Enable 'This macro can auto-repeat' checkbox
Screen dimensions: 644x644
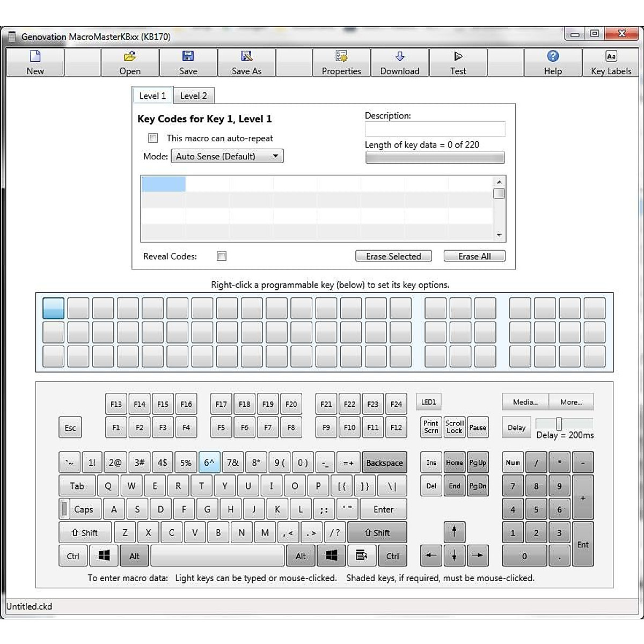point(153,138)
